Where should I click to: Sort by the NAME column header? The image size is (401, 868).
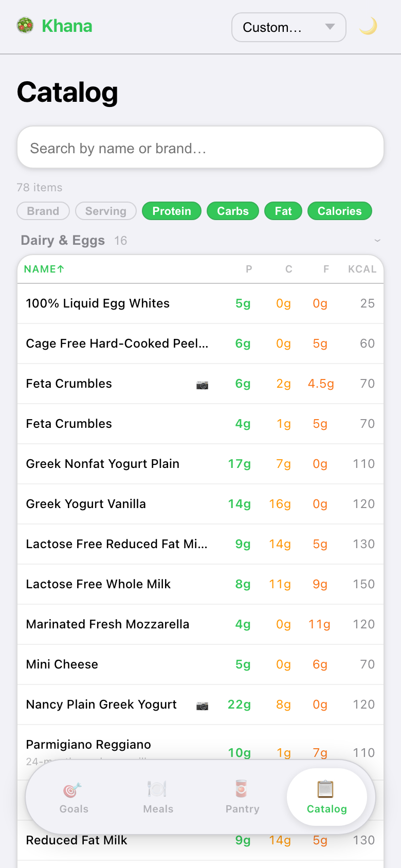tap(44, 269)
